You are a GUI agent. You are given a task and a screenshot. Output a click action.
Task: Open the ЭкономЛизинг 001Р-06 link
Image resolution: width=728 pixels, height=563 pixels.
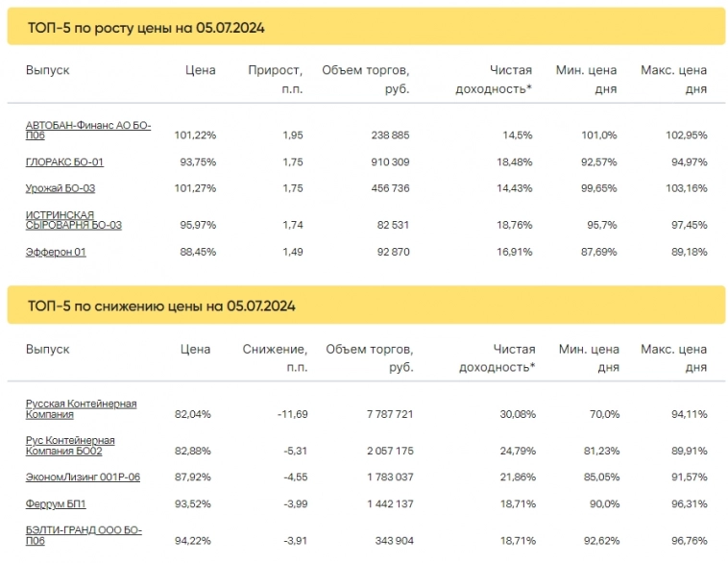(x=83, y=477)
